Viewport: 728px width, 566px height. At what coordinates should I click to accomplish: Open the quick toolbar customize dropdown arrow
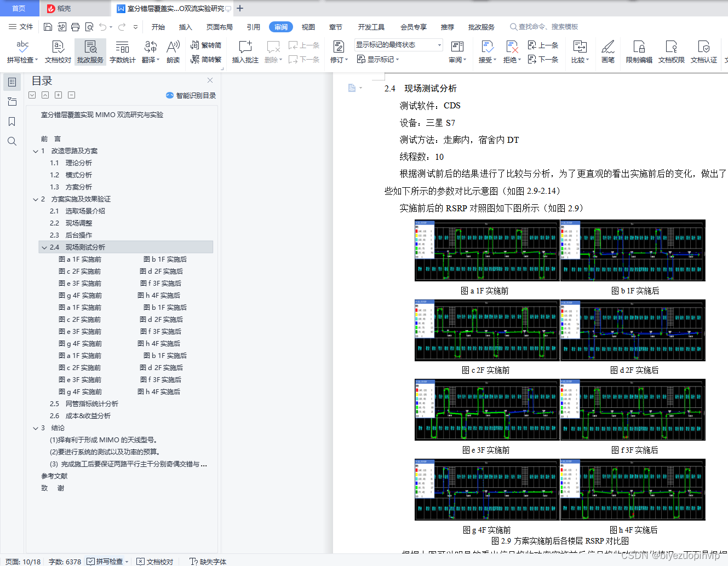[135, 27]
